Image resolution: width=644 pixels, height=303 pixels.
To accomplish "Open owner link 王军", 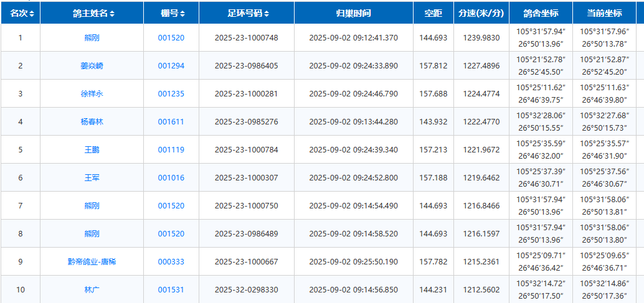I will (92, 178).
